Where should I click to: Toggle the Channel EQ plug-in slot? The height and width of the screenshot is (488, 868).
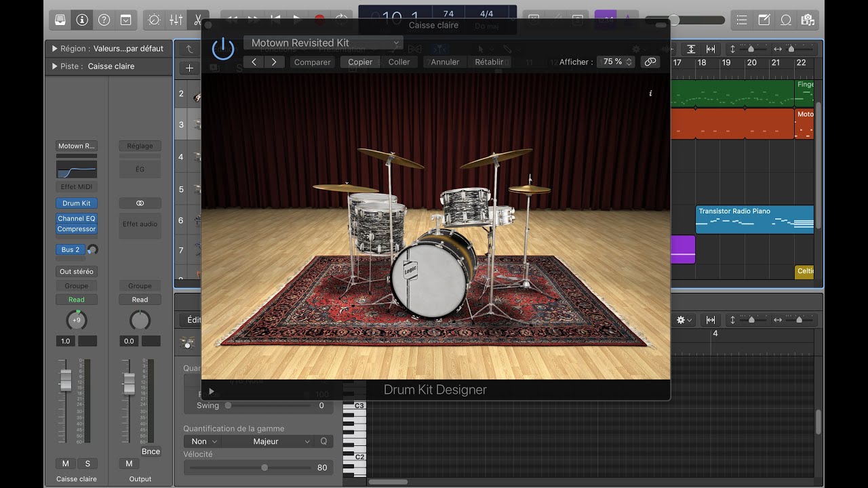click(x=77, y=219)
